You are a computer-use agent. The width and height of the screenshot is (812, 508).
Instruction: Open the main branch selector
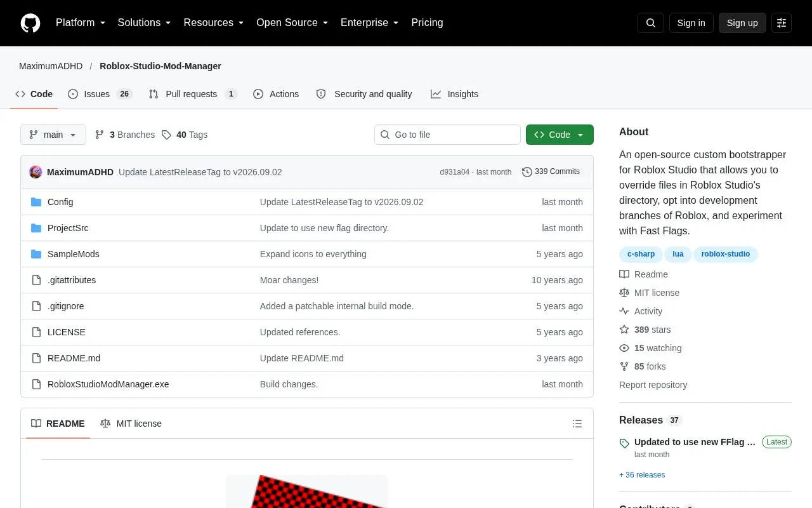(53, 135)
